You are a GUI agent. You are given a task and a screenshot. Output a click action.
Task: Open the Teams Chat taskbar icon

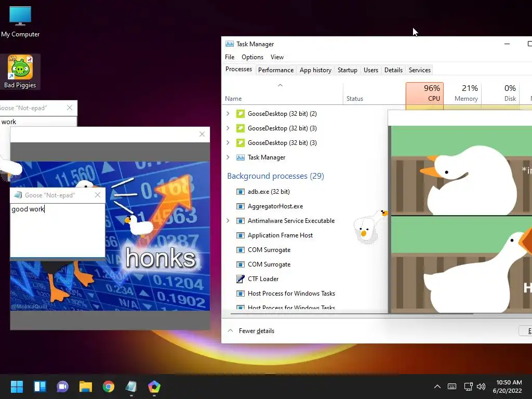tap(62, 387)
